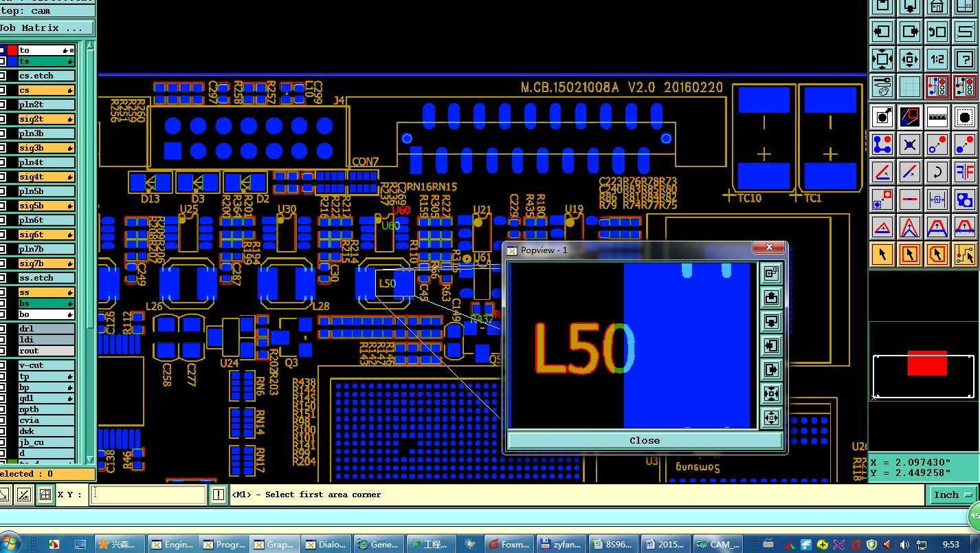Viewport: 980px width, 553px height.
Task: Click the 1:2 zoom scale icon
Action: [937, 59]
